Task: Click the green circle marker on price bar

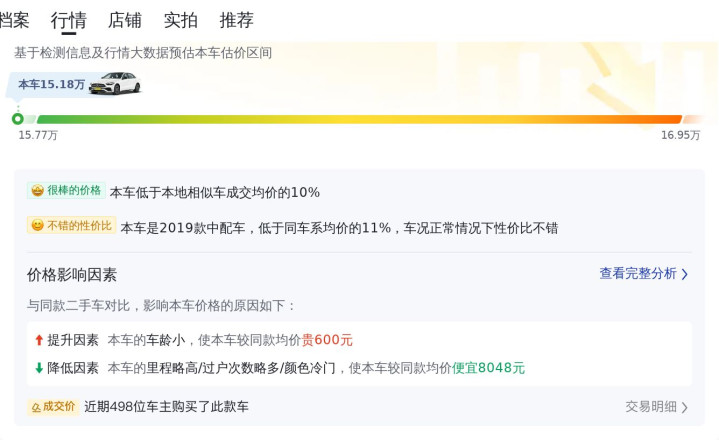Action: pos(17,119)
